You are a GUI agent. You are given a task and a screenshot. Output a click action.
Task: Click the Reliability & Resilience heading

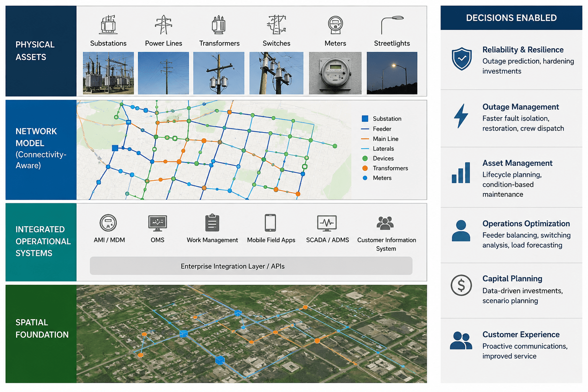point(523,50)
